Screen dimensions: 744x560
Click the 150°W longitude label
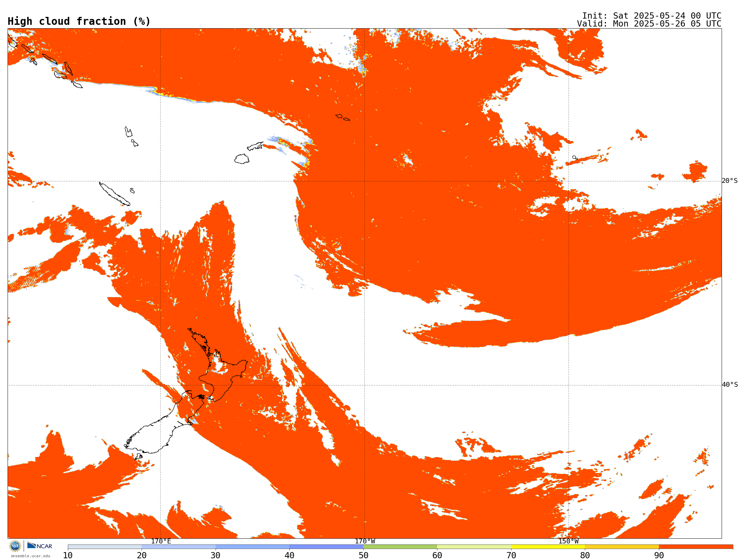coord(568,541)
